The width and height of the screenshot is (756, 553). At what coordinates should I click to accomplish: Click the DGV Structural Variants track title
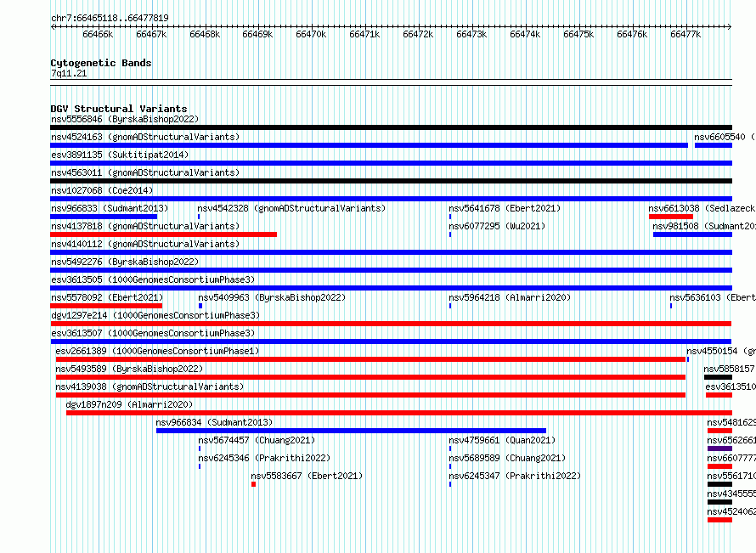pyautogui.click(x=119, y=109)
